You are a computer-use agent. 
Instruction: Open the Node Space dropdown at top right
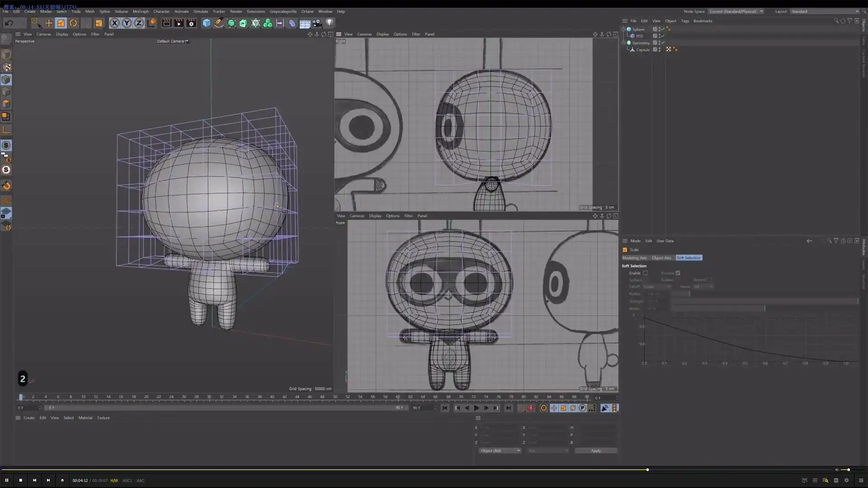(736, 11)
